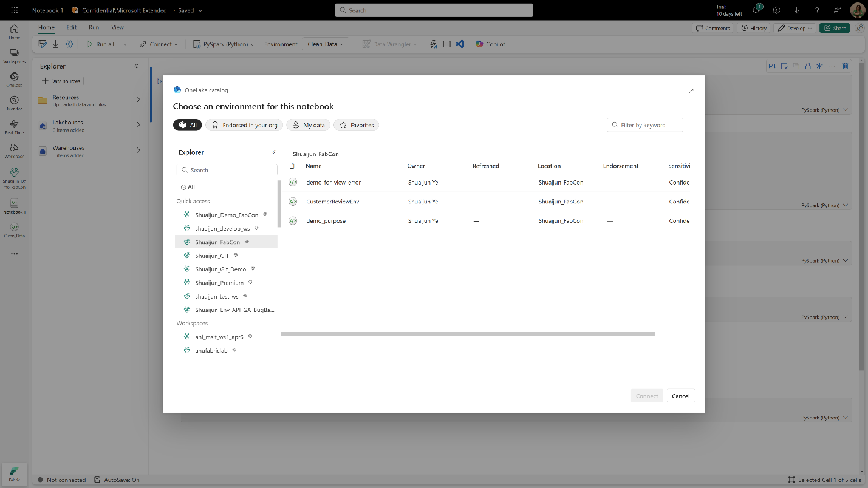Open the user profile avatar
This screenshot has height=488, width=868.
click(857, 10)
